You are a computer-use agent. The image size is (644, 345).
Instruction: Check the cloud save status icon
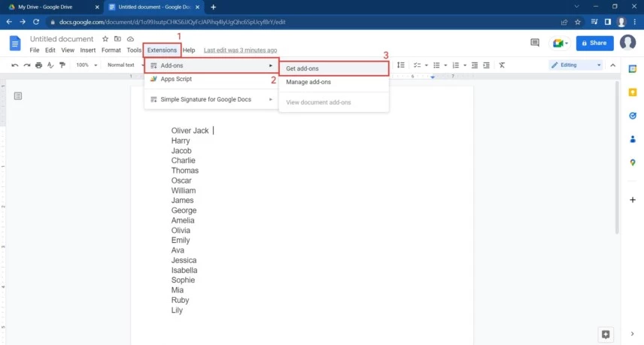point(130,39)
